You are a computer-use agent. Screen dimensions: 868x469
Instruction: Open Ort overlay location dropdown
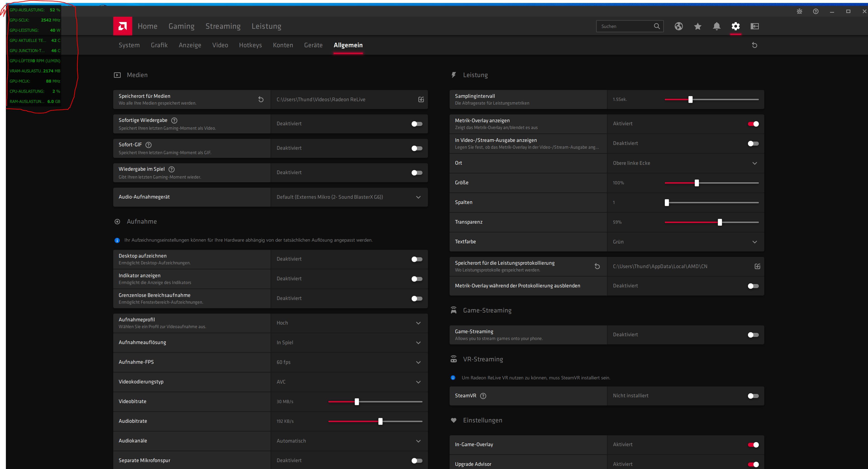(685, 163)
